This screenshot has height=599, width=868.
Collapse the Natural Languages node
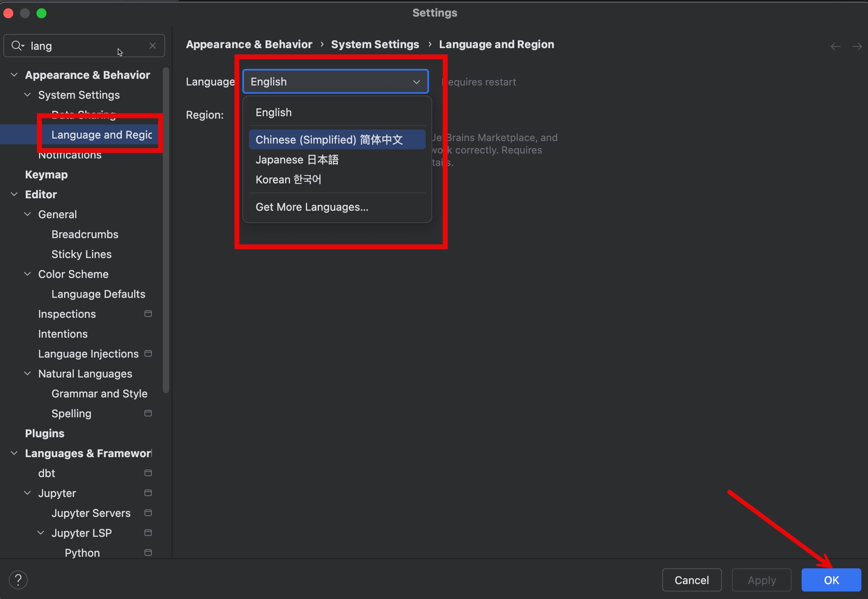pyautogui.click(x=27, y=374)
